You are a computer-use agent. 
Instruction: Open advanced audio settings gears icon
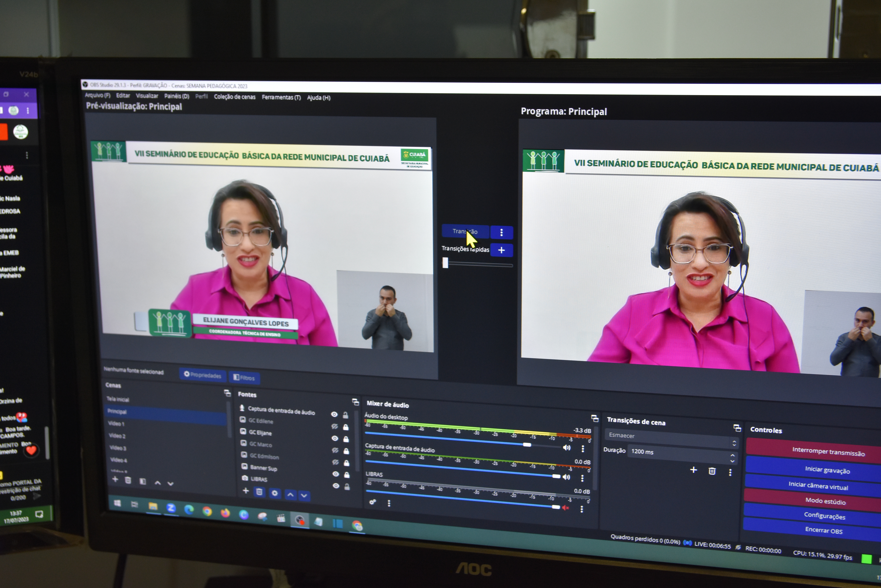click(x=372, y=502)
